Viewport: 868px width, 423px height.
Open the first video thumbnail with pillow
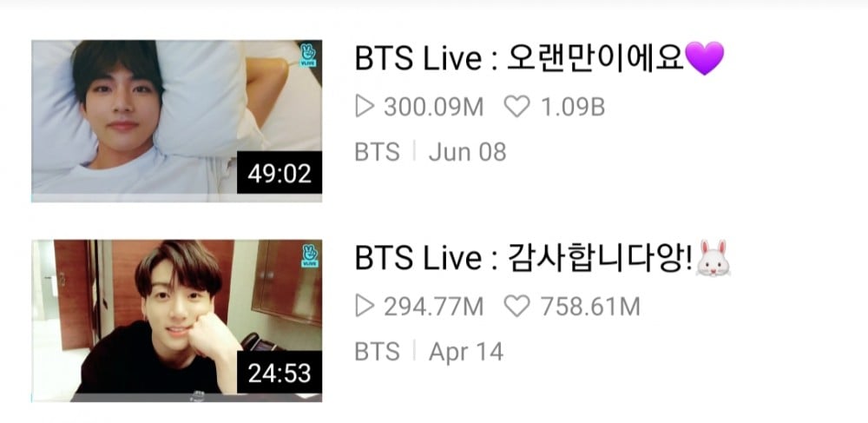coord(176,121)
